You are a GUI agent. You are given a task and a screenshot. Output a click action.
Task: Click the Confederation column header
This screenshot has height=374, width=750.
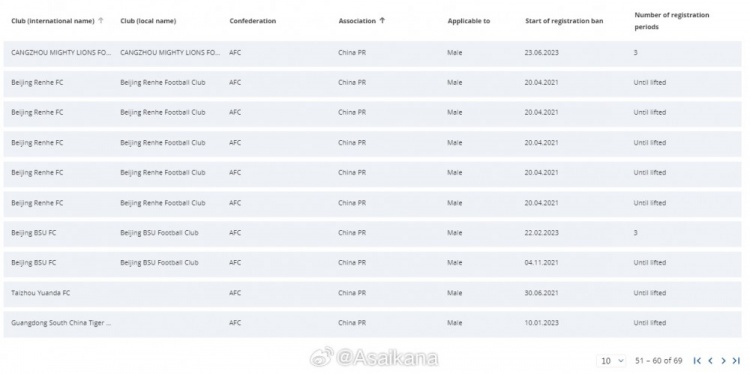pyautogui.click(x=253, y=21)
